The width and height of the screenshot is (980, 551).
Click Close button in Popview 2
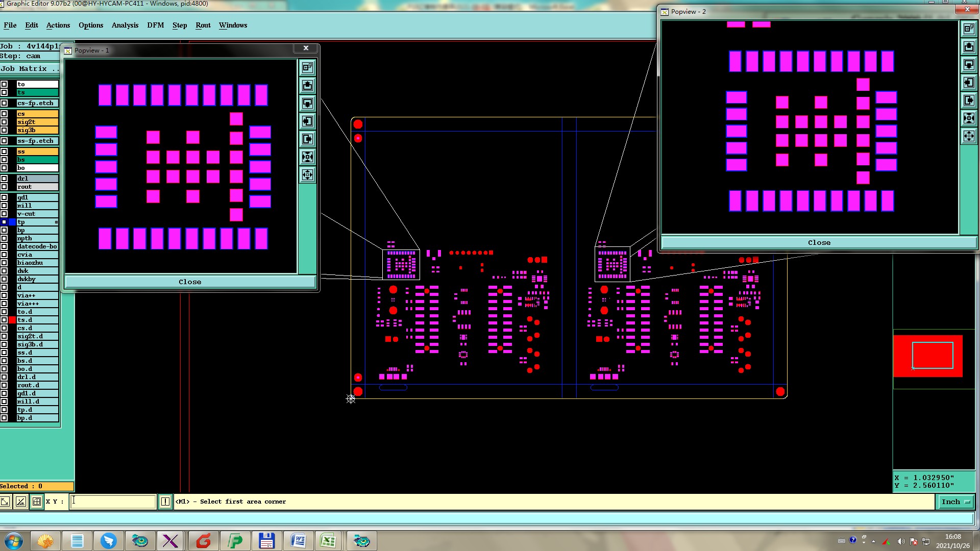(819, 242)
